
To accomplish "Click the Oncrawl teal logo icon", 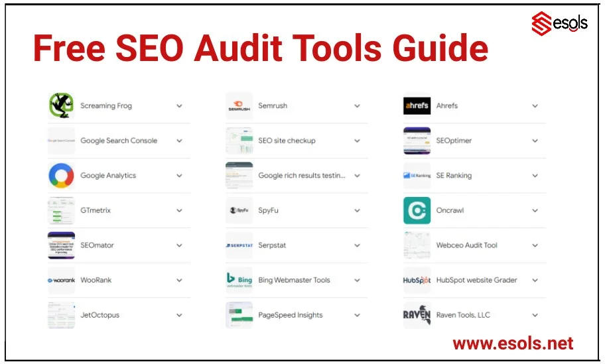I will [x=417, y=211].
